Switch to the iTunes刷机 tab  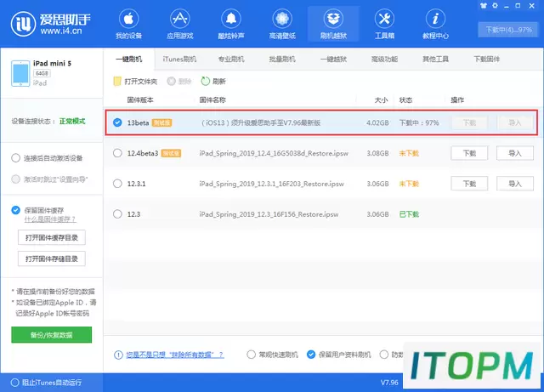(179, 60)
